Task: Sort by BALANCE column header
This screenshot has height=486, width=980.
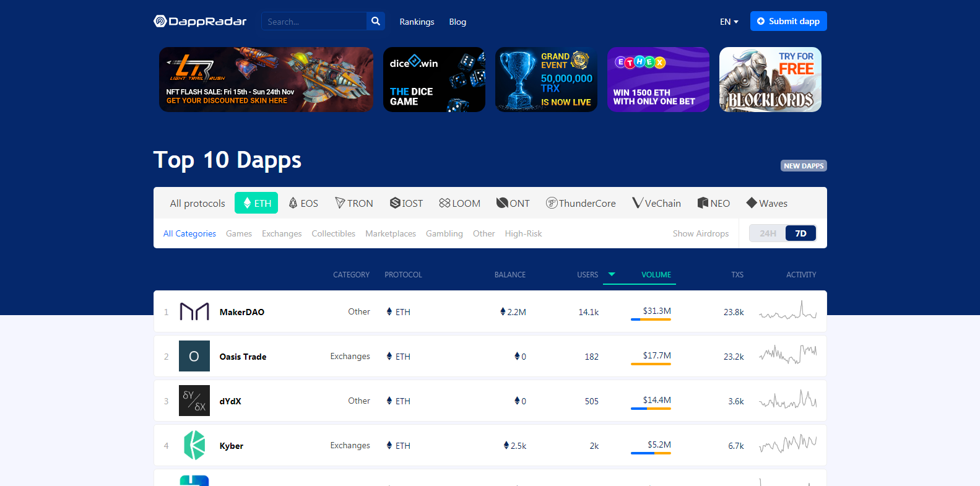Action: 510,275
